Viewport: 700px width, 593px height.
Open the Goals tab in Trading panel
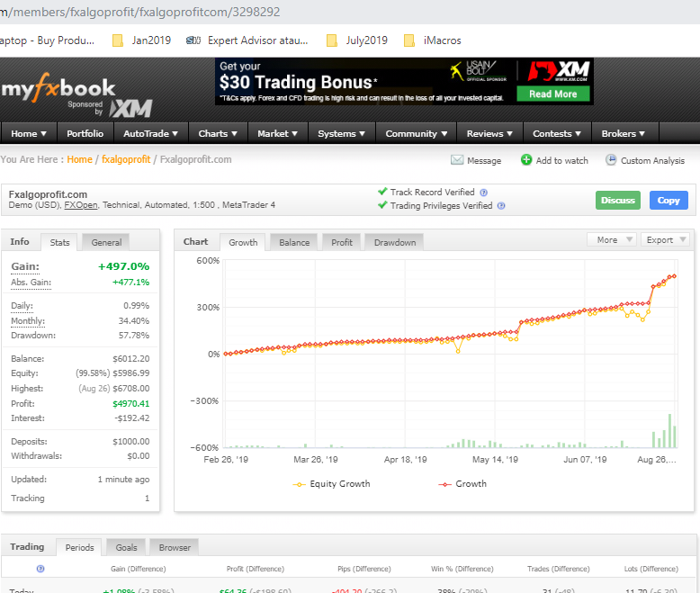coord(126,547)
